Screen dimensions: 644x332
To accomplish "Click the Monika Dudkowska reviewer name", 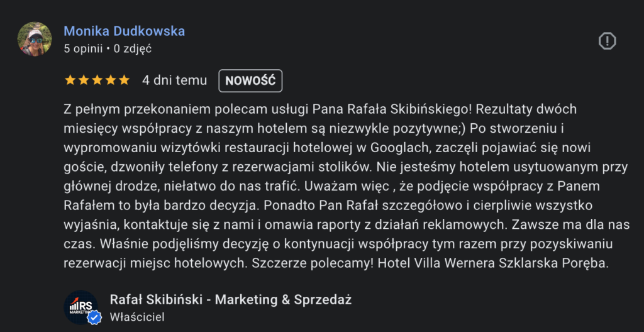I will coord(125,31).
